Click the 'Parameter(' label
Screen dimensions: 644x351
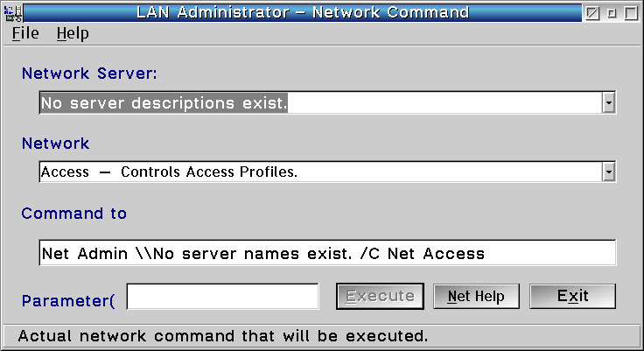[x=68, y=302]
